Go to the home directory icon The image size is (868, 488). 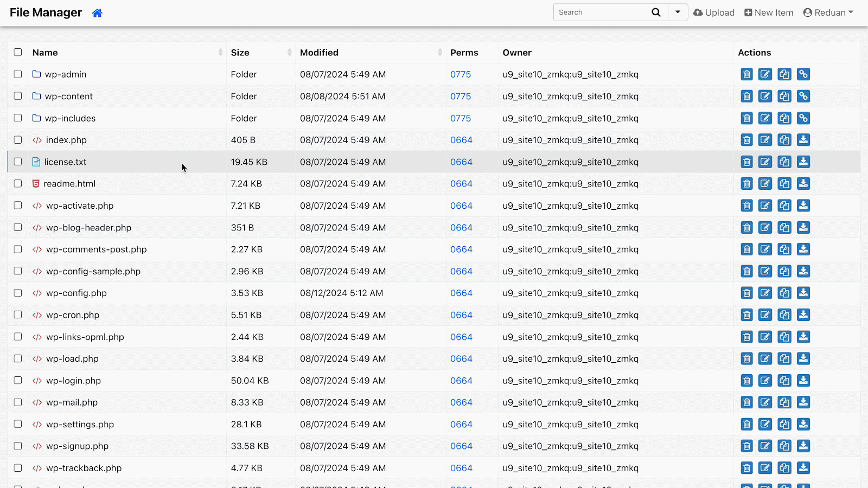(x=97, y=13)
